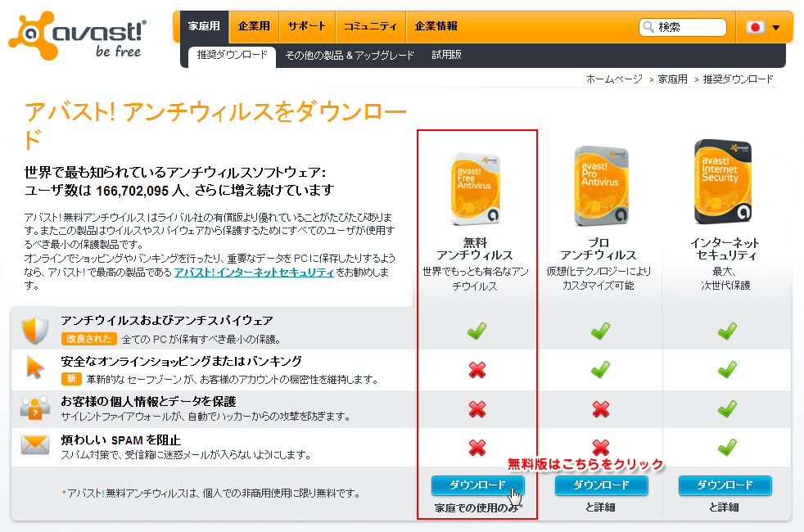Image resolution: width=804 pixels, height=532 pixels.
Task: Click the インターネット セキュリティ product name
Action: (725, 249)
